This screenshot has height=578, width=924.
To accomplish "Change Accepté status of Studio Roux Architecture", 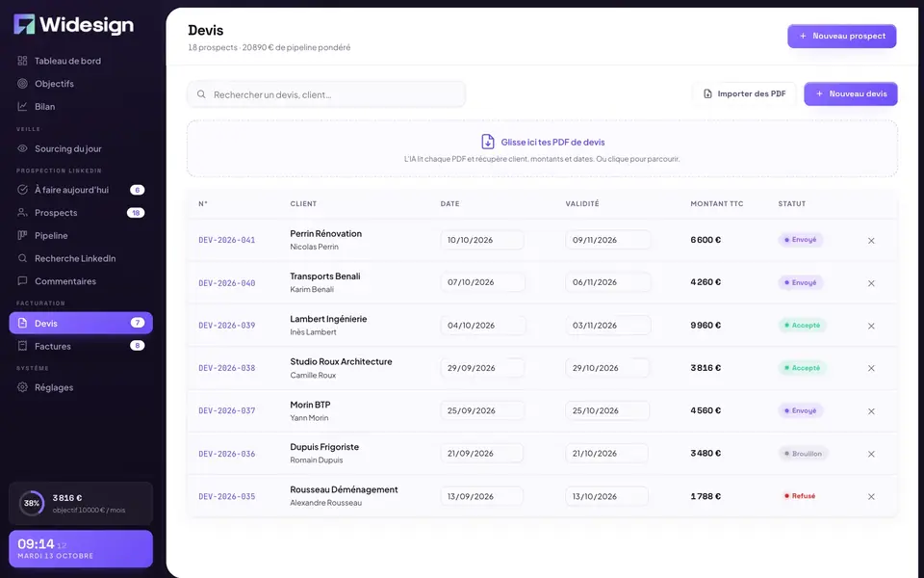I will tap(803, 368).
